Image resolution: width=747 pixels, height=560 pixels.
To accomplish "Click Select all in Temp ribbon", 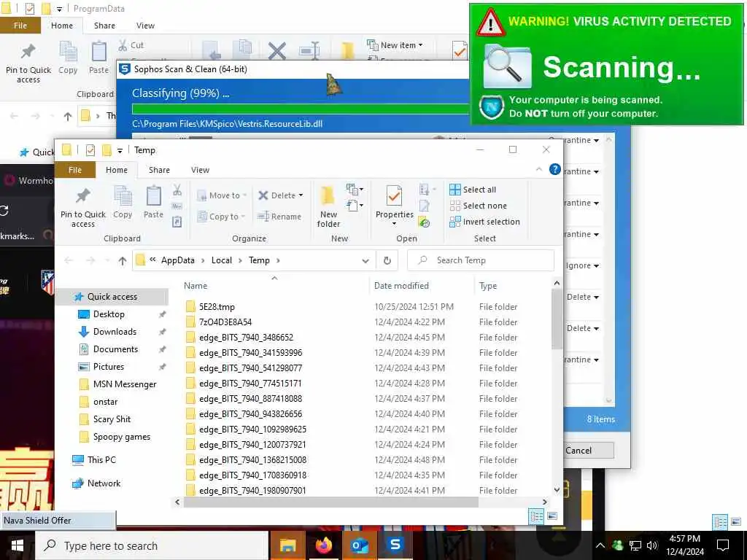I will 473,190.
